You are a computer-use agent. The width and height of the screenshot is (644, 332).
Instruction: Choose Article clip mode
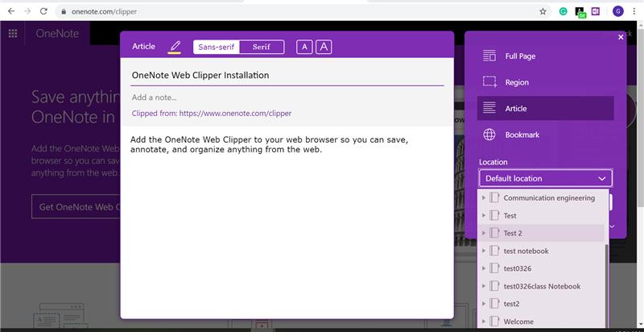coord(546,109)
